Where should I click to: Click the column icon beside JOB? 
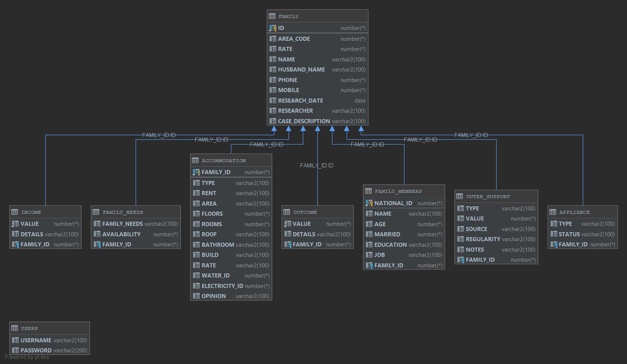click(369, 255)
